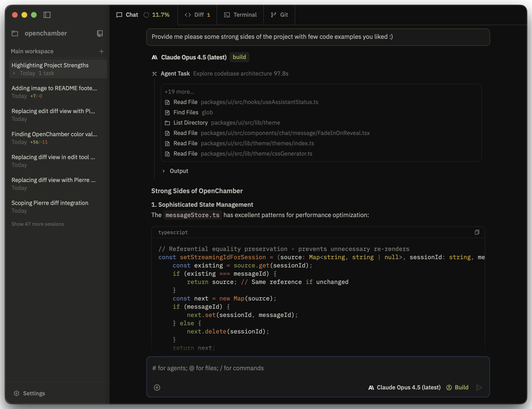The width and height of the screenshot is (532, 409).
Task: Click the attach plus icon in input
Action: coord(157,387)
